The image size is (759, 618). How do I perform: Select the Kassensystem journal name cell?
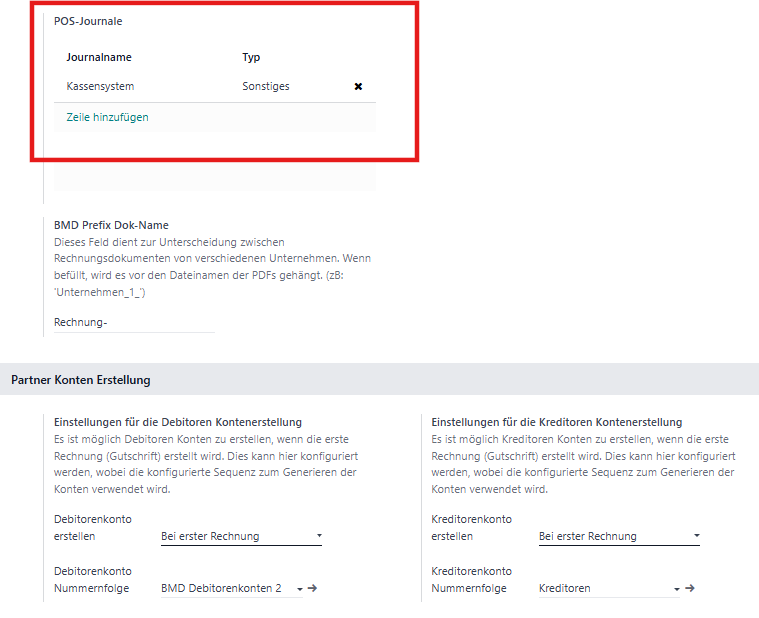(x=100, y=87)
